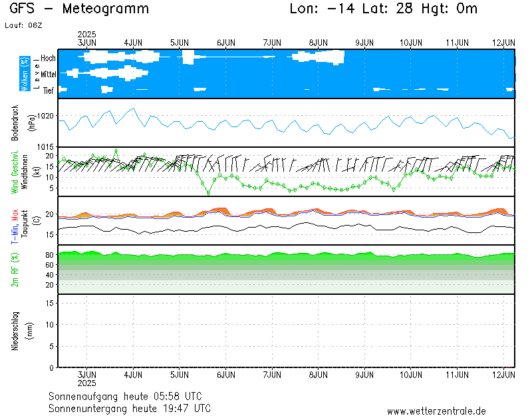Click the green 'Wind Geschw.' axis title
532x416 pixels.
15,172
